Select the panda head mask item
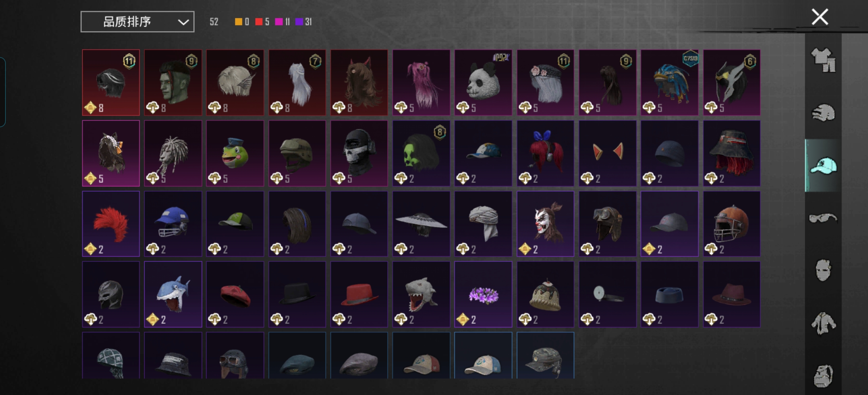The width and height of the screenshot is (868, 395). tap(483, 83)
